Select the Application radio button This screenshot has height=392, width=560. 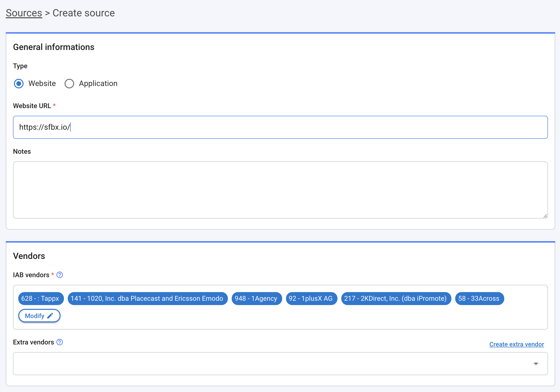[x=69, y=84]
